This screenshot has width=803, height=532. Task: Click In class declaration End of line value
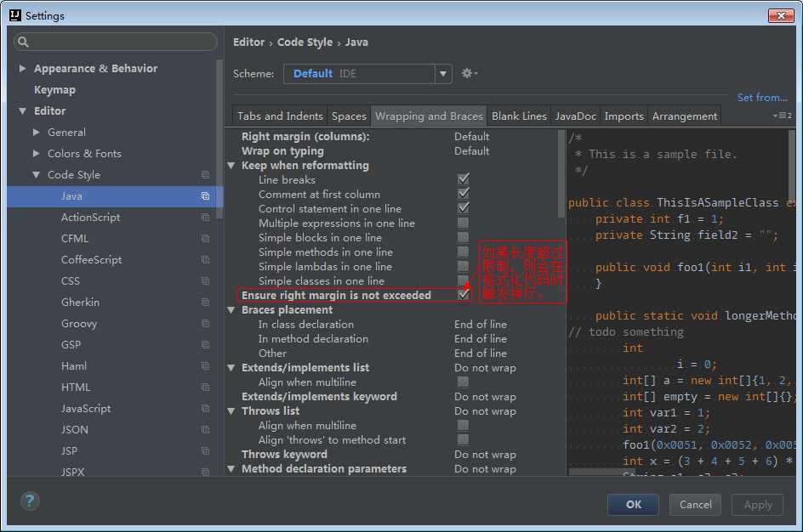(x=480, y=325)
